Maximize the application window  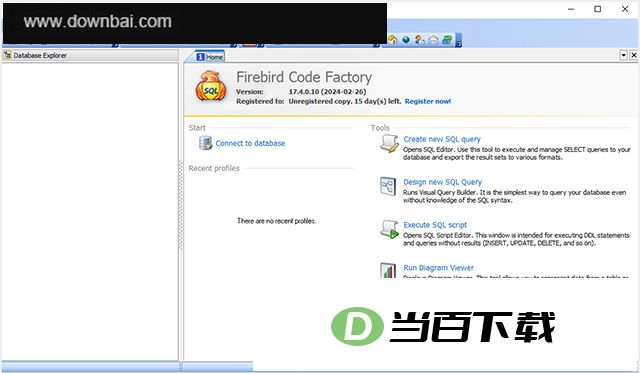598,9
